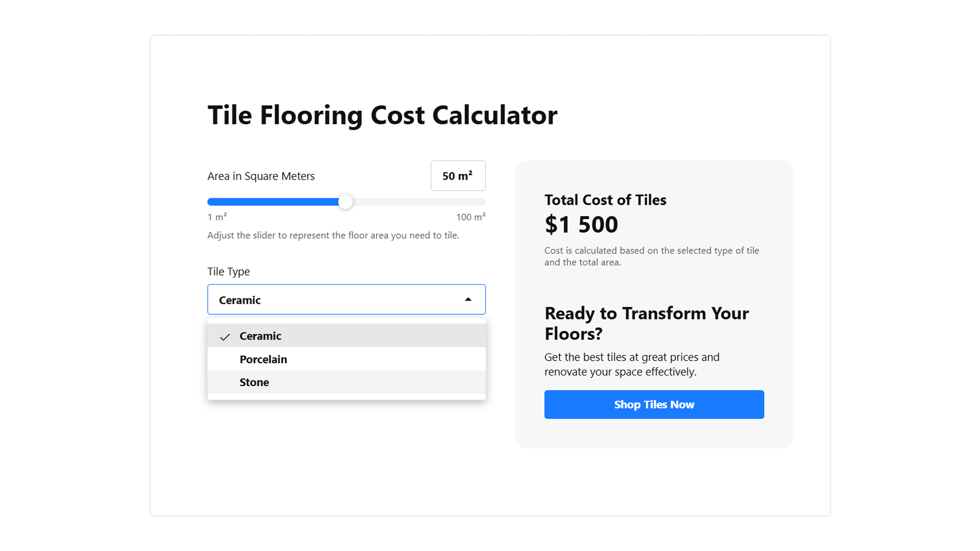Viewport: 980px width, 551px height.
Task: Click the Total Cost of Tiles heading
Action: 605,200
